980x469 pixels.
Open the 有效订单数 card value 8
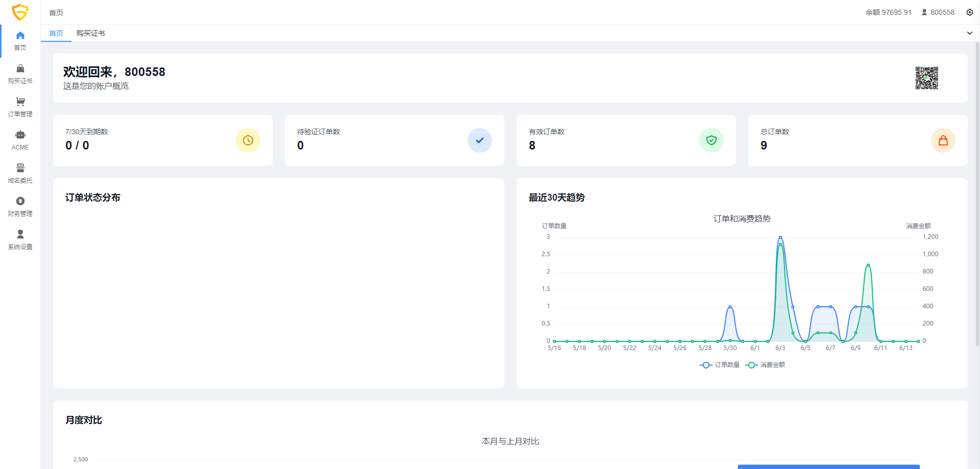pos(626,140)
